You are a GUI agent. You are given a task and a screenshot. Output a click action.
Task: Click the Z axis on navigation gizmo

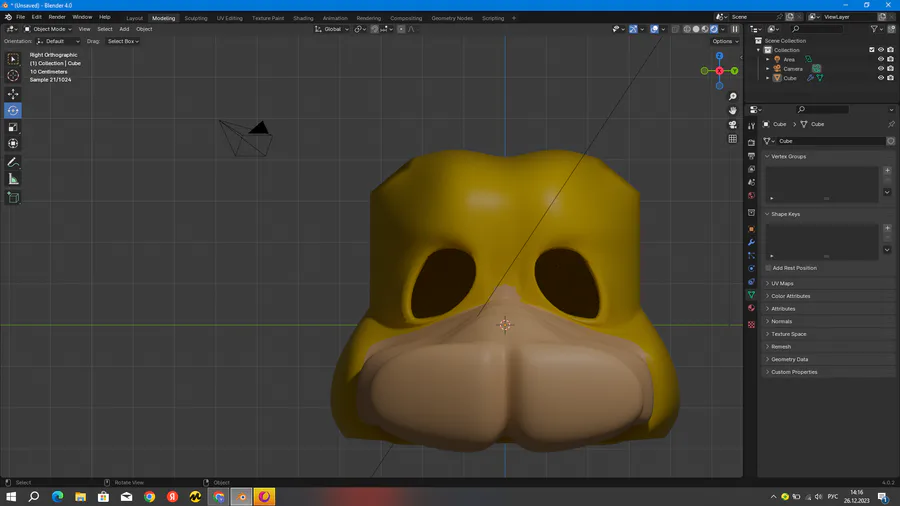(x=719, y=56)
